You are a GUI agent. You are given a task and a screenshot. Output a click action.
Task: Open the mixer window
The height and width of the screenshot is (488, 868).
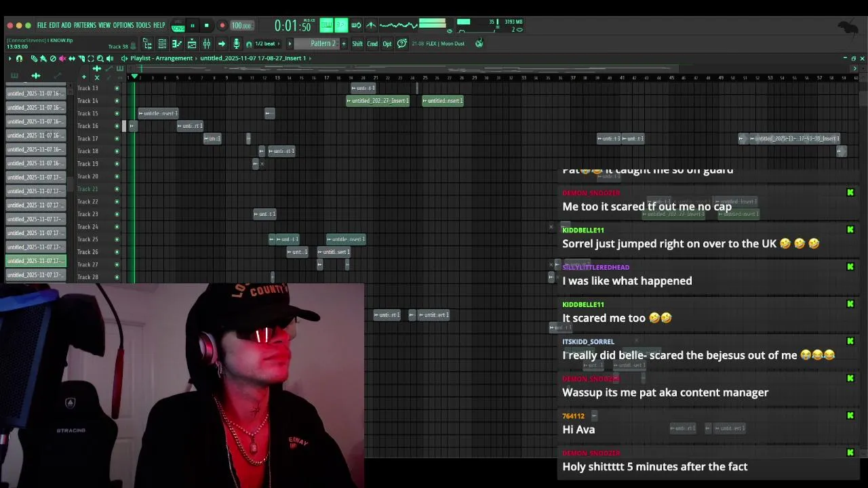tap(207, 43)
